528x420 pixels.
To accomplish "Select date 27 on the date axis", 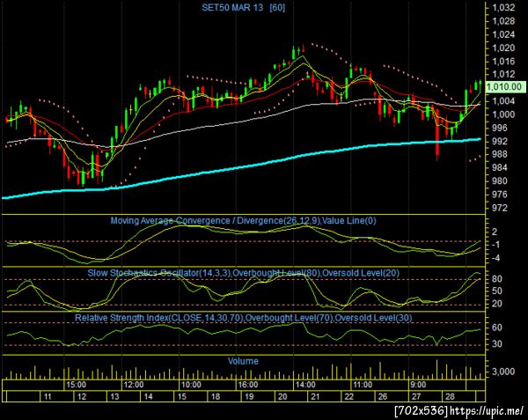I will click(x=416, y=396).
